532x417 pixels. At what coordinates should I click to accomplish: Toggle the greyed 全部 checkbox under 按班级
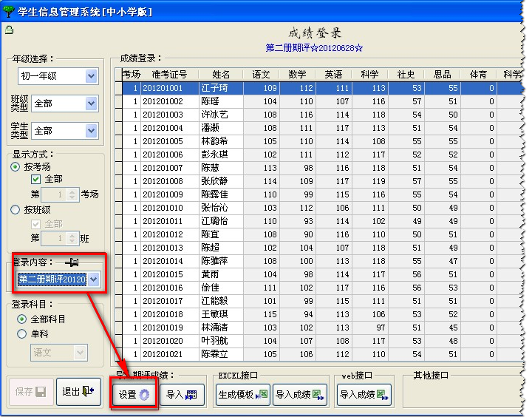[35, 224]
